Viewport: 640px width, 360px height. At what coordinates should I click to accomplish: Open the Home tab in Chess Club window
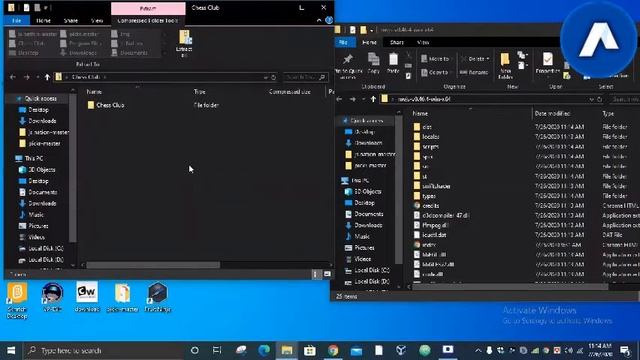[43, 20]
